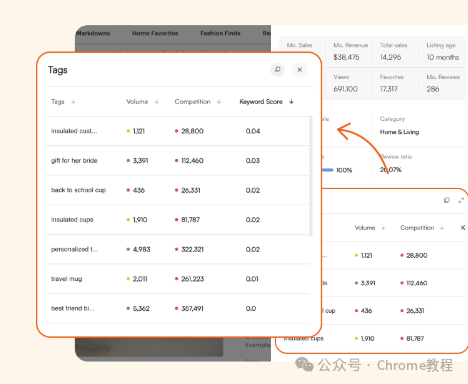Click the 436 volume in background panel
The height and width of the screenshot is (384, 468).
(x=366, y=311)
